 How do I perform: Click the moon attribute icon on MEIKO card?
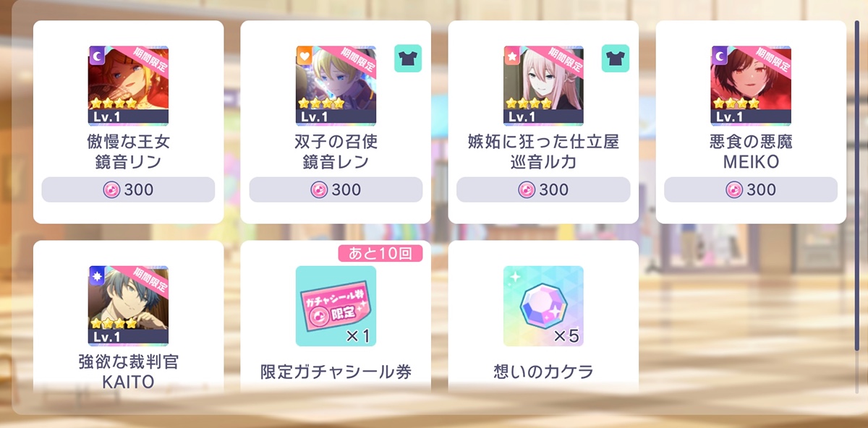(x=720, y=55)
